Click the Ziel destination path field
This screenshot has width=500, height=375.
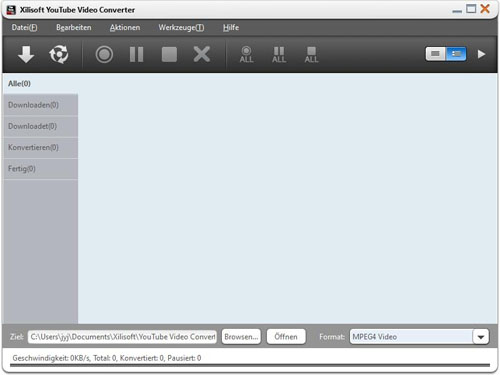tap(122, 337)
